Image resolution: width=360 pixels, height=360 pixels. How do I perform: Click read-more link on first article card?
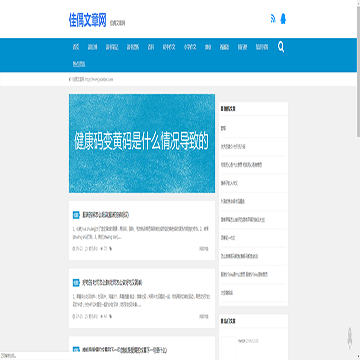pyautogui.click(x=203, y=248)
